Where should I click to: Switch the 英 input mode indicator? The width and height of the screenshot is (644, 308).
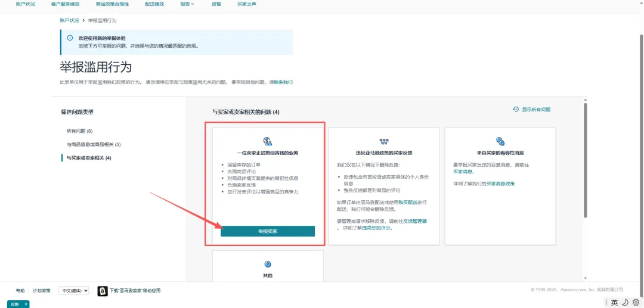coord(614,302)
